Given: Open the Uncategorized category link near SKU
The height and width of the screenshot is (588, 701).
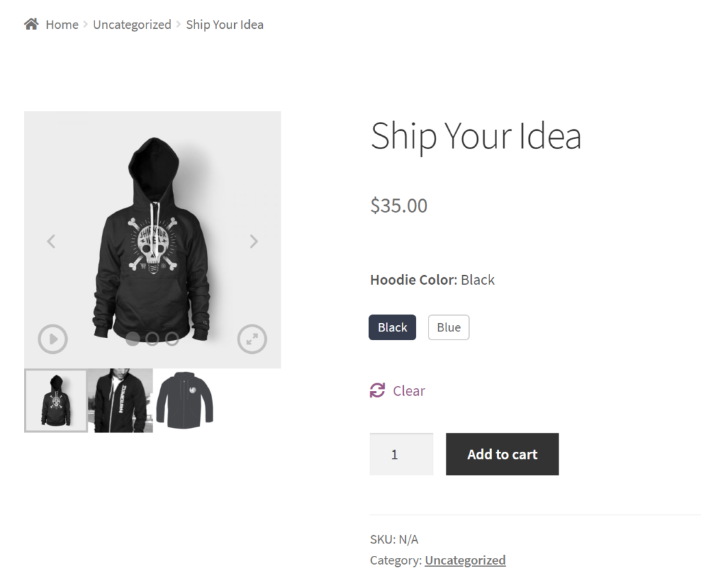Looking at the screenshot, I should pos(465,559).
